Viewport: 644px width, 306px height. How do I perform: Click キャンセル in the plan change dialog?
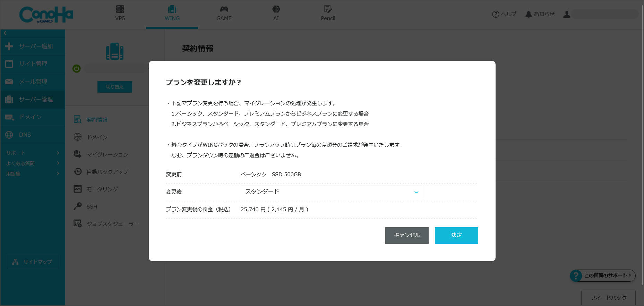coord(407,236)
